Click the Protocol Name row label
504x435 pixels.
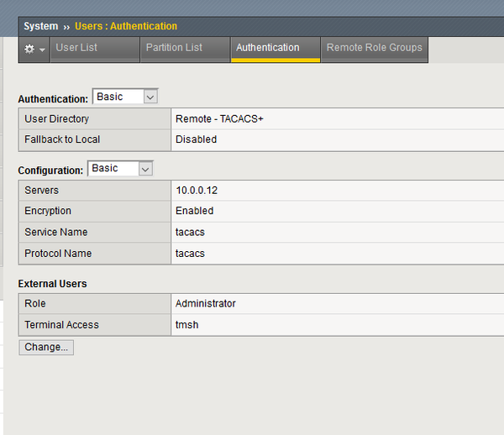(x=58, y=254)
